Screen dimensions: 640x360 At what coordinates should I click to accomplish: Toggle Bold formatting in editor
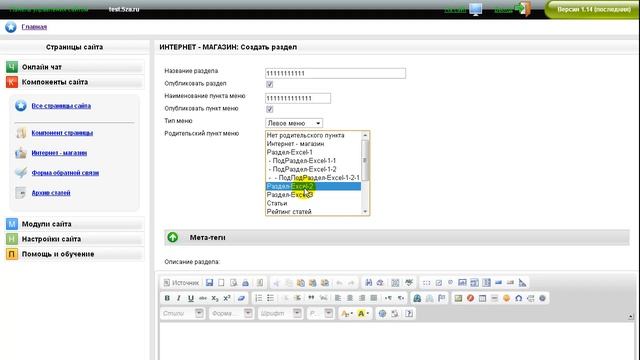tap(167, 298)
